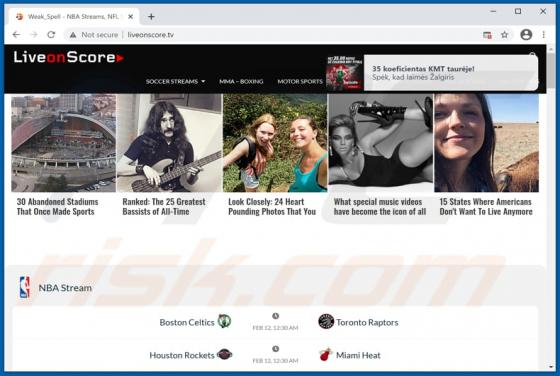
Task: Click the page vertical scrollbar
Action: [551, 71]
